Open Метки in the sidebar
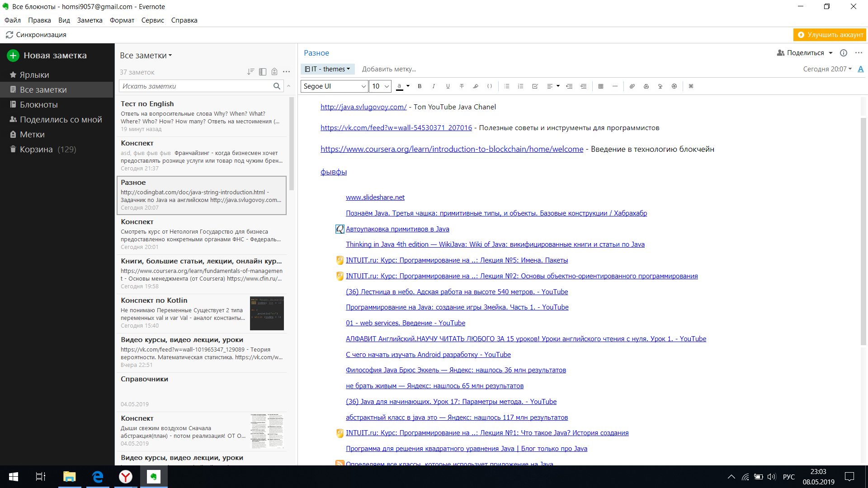Viewport: 868px width, 488px height. pyautogui.click(x=57, y=135)
